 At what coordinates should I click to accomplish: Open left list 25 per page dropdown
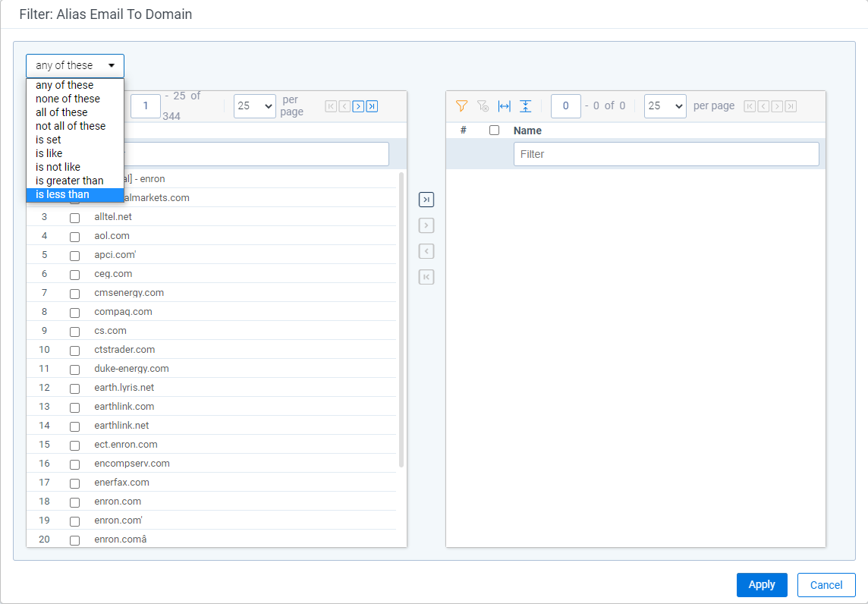255,105
